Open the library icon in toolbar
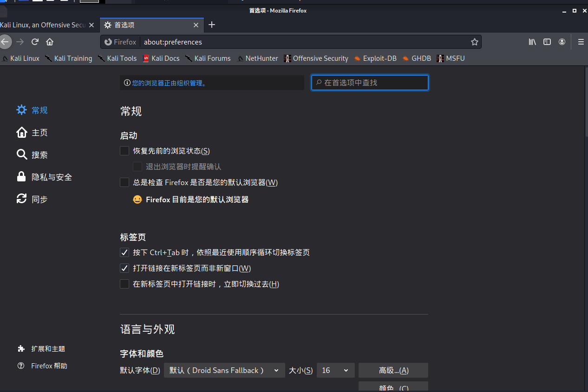 click(x=532, y=42)
